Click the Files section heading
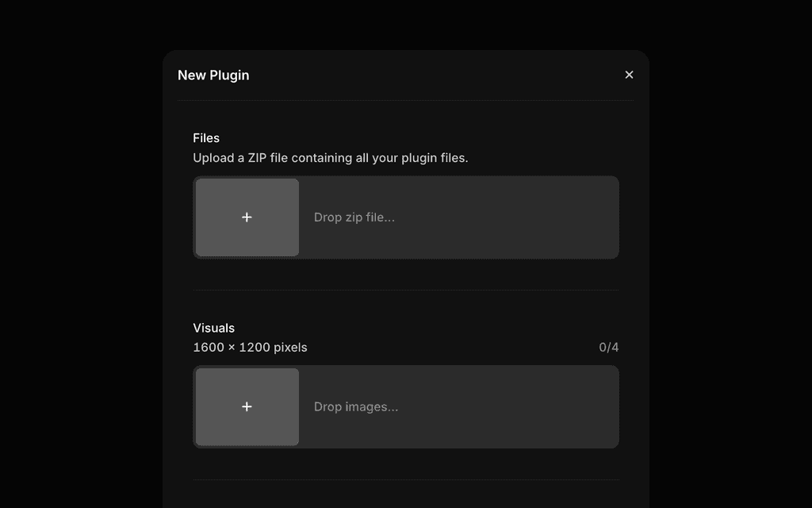The height and width of the screenshot is (508, 812). [206, 137]
